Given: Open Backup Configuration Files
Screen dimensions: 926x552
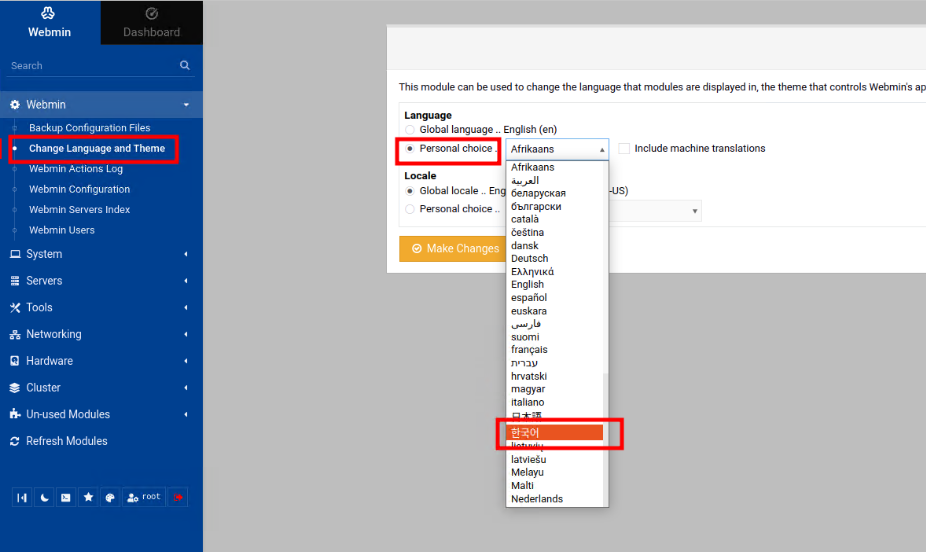Looking at the screenshot, I should coord(90,128).
